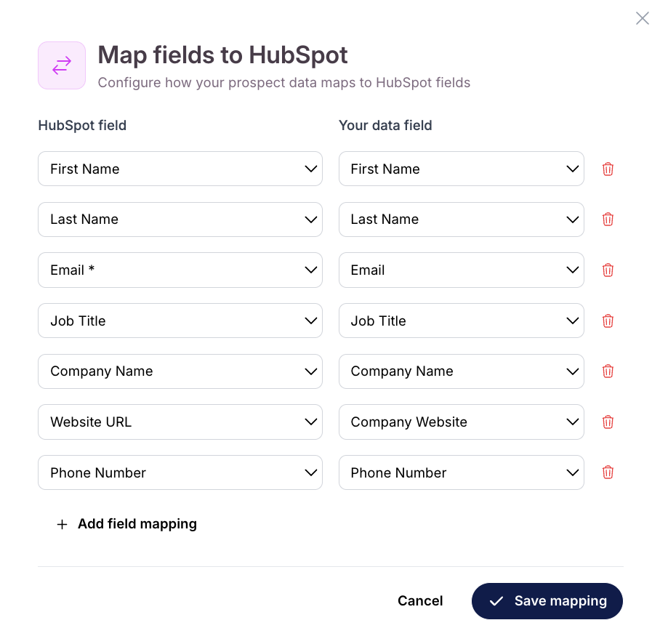Image resolution: width=660 pixels, height=644 pixels.
Task: Delete the Email mapping with trash icon
Action: pyautogui.click(x=608, y=270)
